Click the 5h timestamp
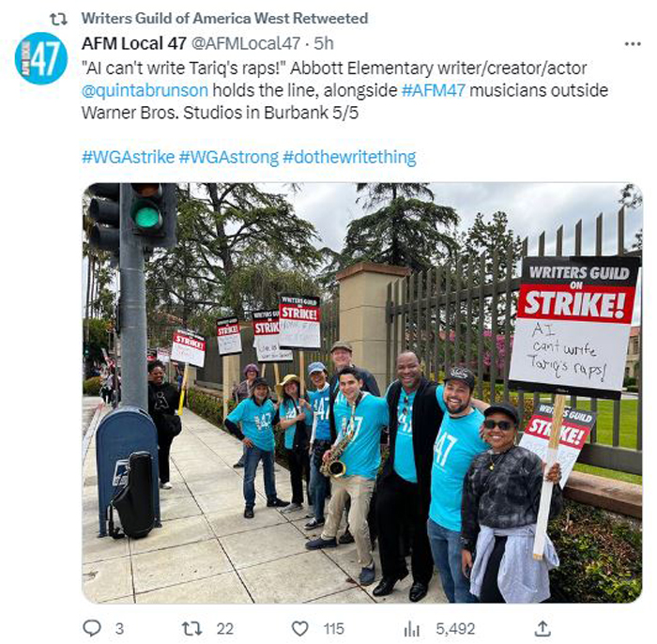The width and height of the screenshot is (657, 644). click(324, 43)
